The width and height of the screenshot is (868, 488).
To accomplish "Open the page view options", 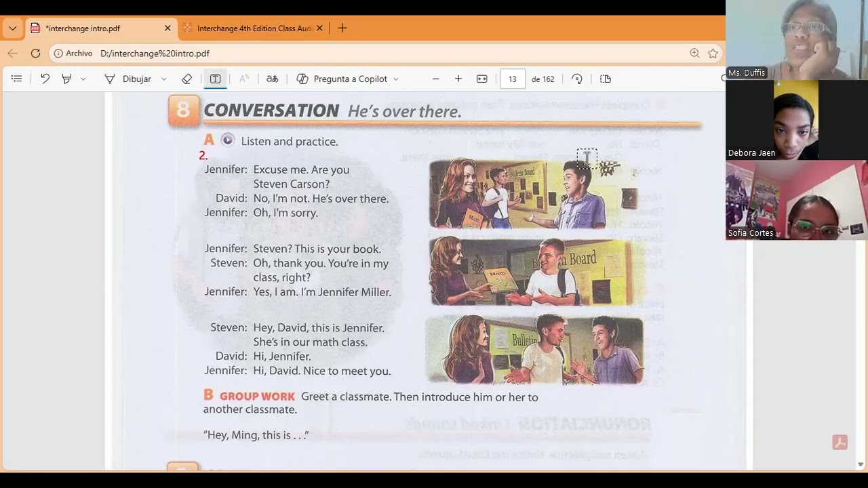I will (x=606, y=79).
